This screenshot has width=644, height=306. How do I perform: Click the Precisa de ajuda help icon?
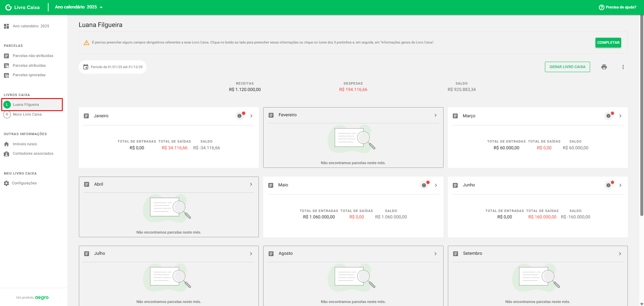pos(601,7)
